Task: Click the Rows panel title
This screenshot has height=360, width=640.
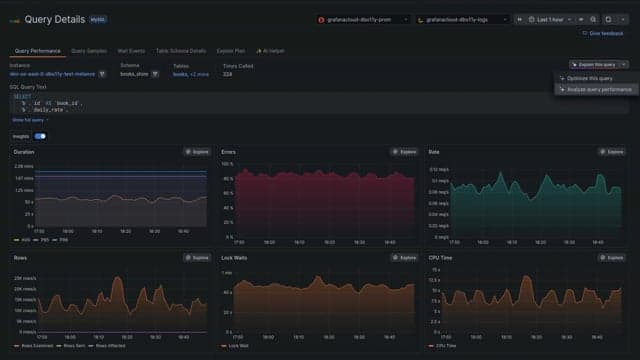Action: (20, 258)
